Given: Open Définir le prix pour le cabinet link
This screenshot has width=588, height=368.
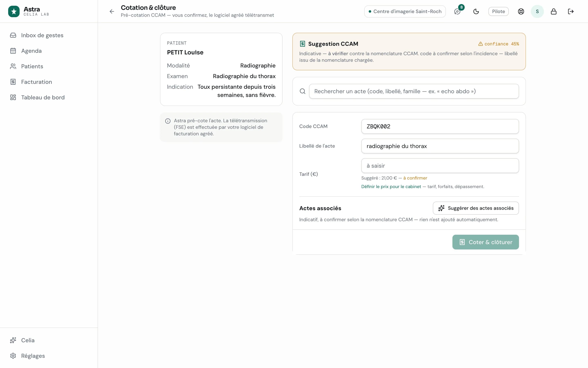Looking at the screenshot, I should [x=391, y=187].
